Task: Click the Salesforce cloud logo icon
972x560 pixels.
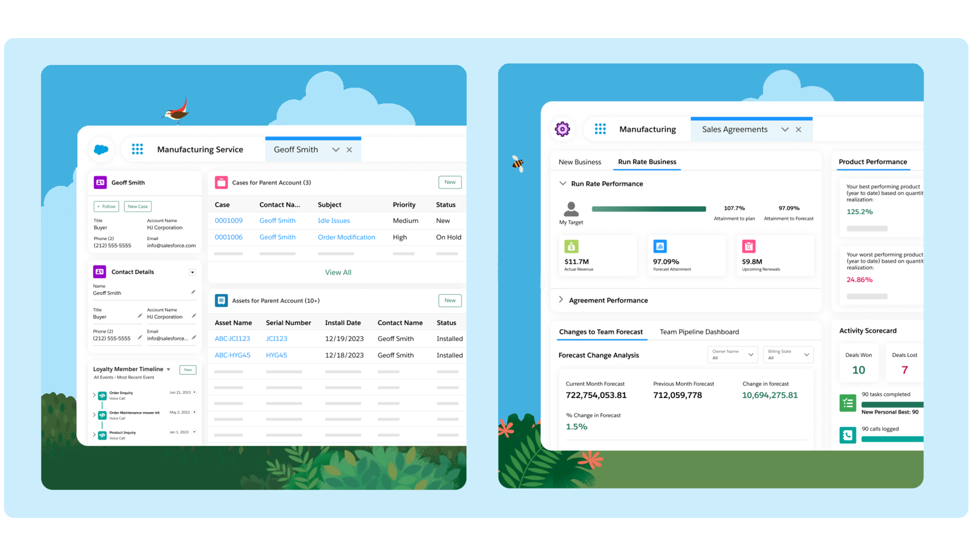Action: point(101,149)
